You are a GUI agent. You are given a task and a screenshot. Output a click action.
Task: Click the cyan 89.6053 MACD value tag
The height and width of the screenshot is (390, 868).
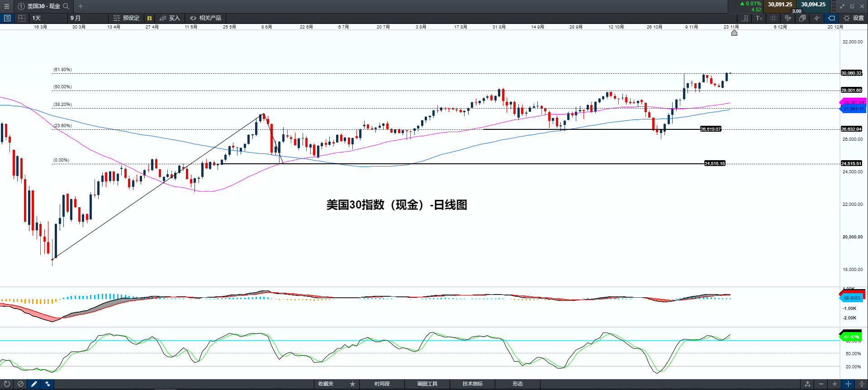[x=851, y=298]
